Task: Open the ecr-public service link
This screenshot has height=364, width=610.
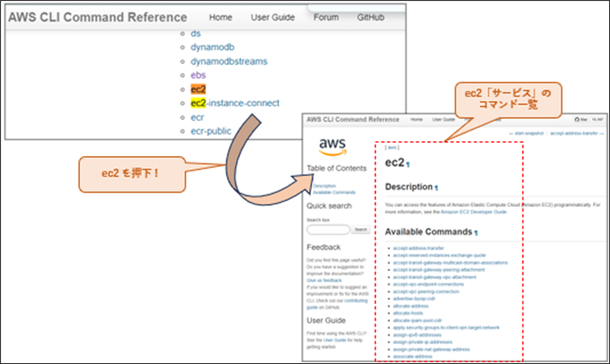Action: click(x=211, y=131)
